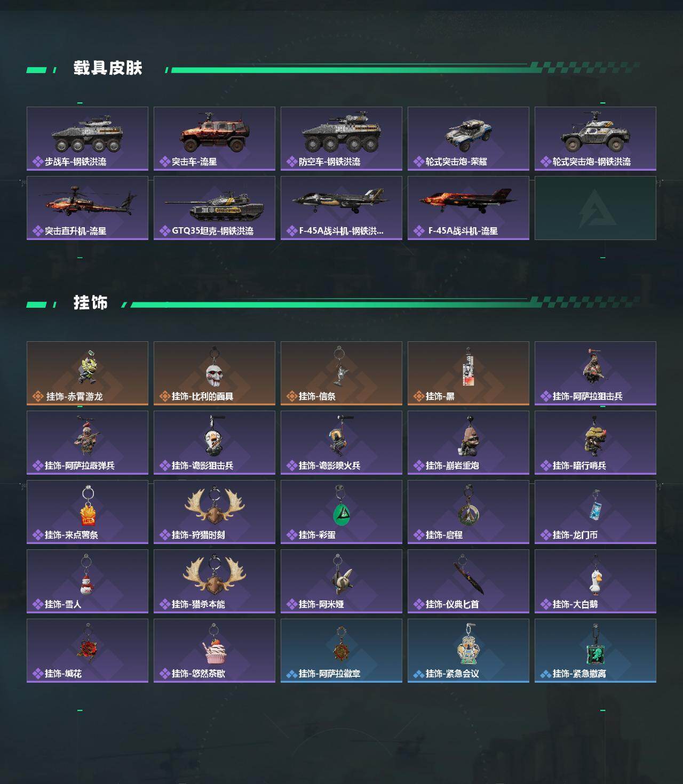Select the 挂饰-狩猎时刻 antler charm

pos(215,512)
